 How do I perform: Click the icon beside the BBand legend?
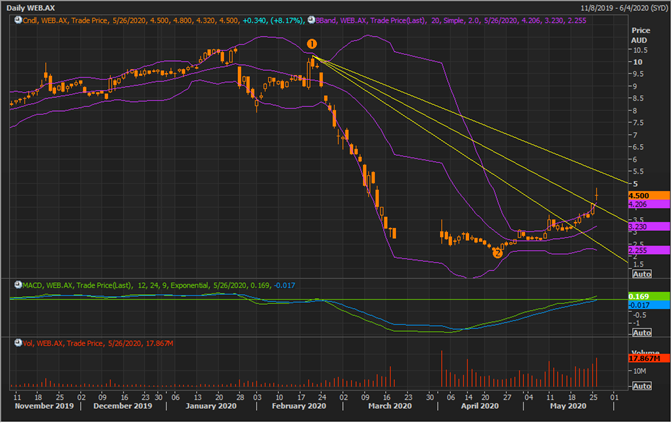pos(311,20)
